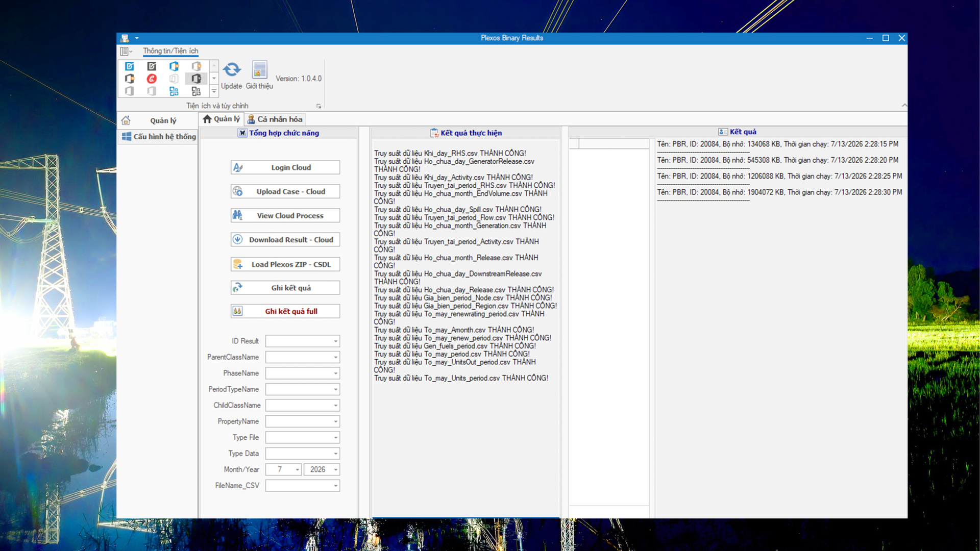Click the Upload Case - Cloud button
Viewport: 980px width, 551px height.
point(285,191)
